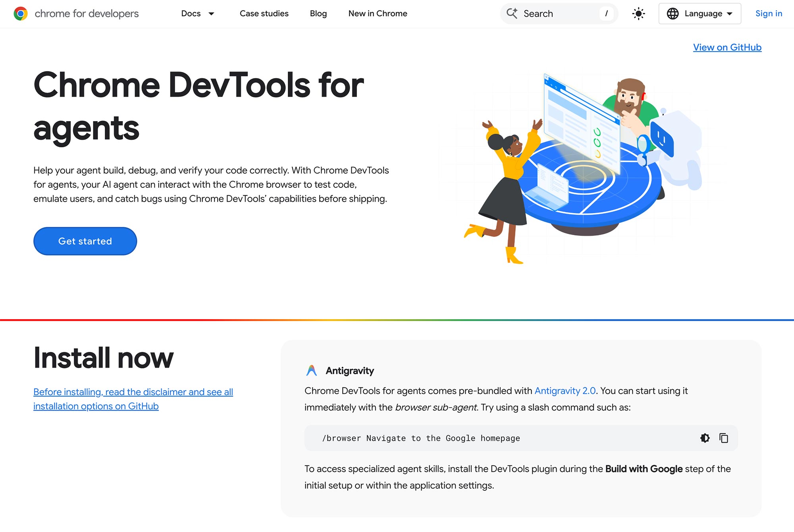Viewport: 794px width, 532px height.
Task: Click the Get started button
Action: tap(85, 241)
